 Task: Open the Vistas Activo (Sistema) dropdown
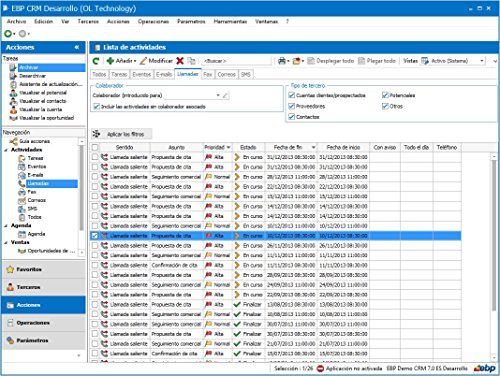[482, 61]
